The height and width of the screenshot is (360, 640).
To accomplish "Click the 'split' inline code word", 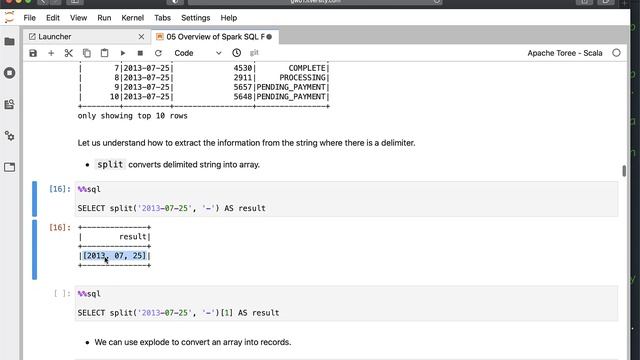I will click(x=110, y=164).
